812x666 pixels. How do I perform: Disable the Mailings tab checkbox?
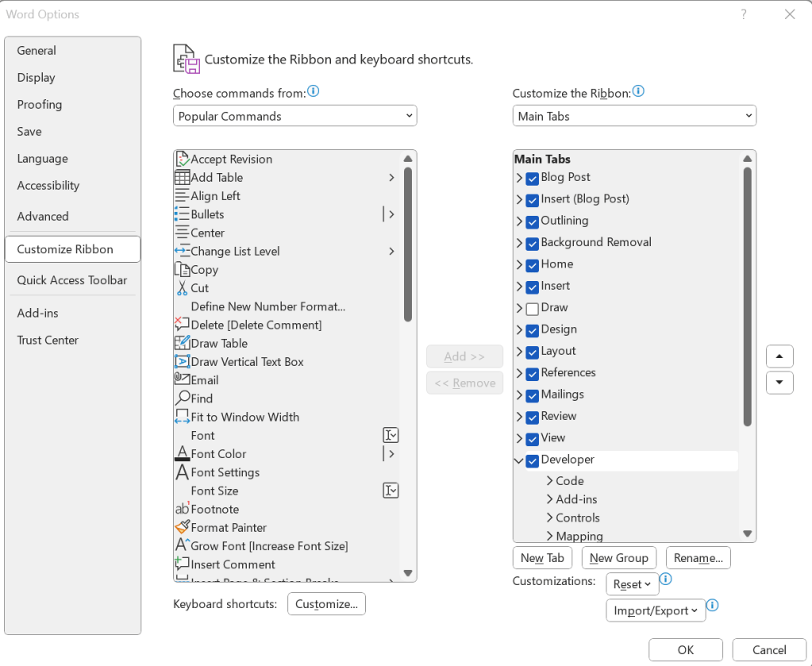coord(532,395)
